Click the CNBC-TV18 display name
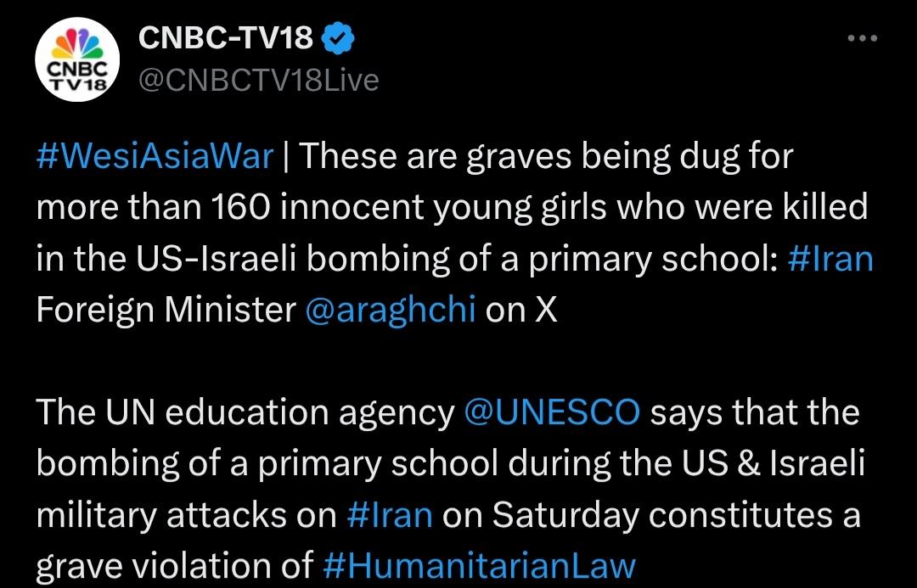This screenshot has width=917, height=588. (225, 37)
